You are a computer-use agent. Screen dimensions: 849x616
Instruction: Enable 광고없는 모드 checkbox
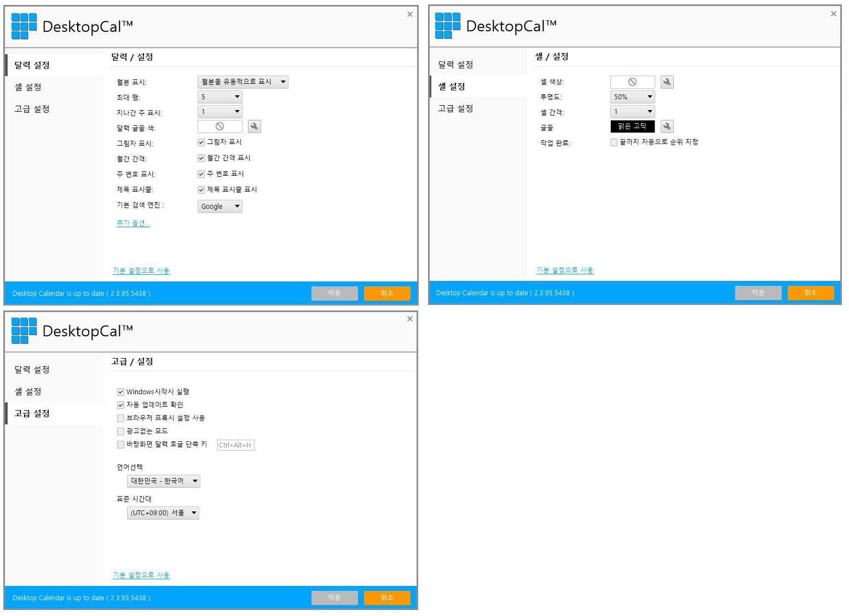[x=120, y=431]
